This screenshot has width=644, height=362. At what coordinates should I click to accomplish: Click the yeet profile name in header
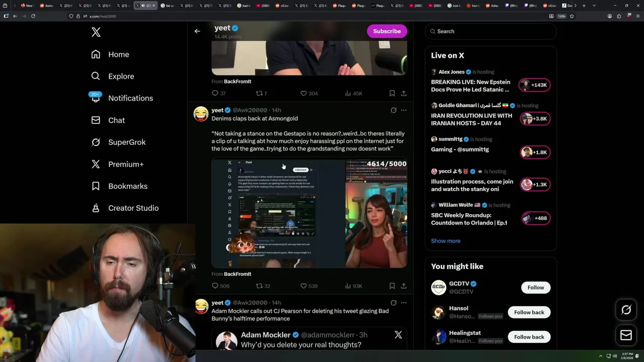(222, 28)
